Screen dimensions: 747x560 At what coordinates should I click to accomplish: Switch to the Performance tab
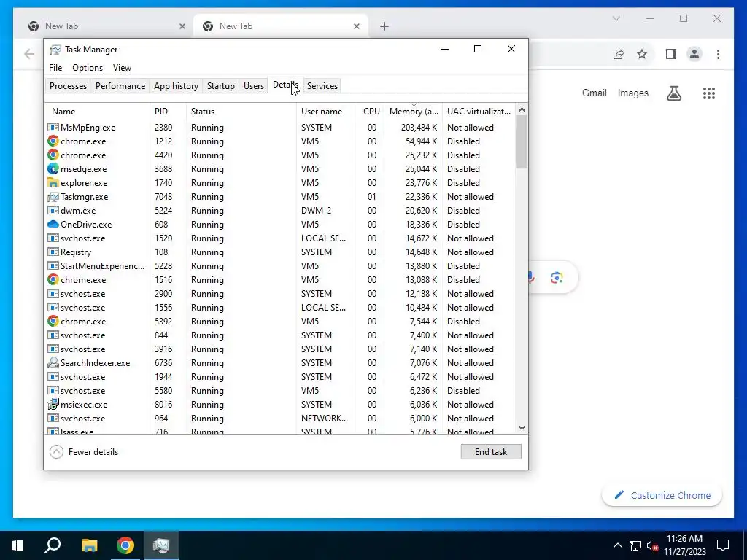(120, 86)
